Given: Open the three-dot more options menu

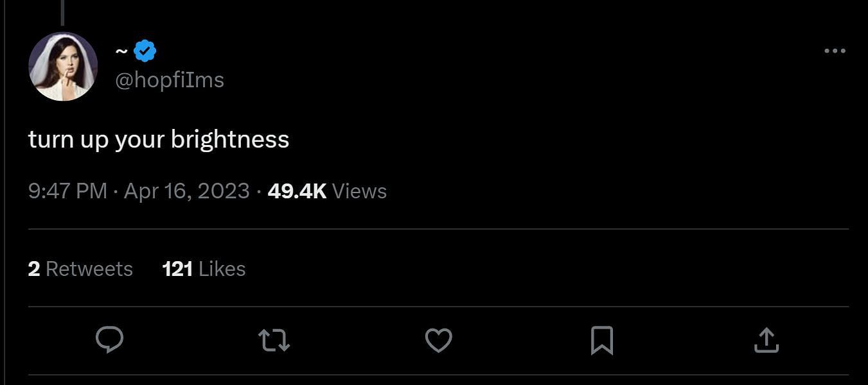Looking at the screenshot, I should 835,51.
